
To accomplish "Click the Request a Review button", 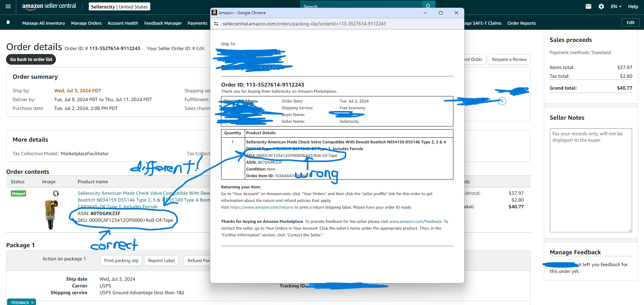I will 509,59.
